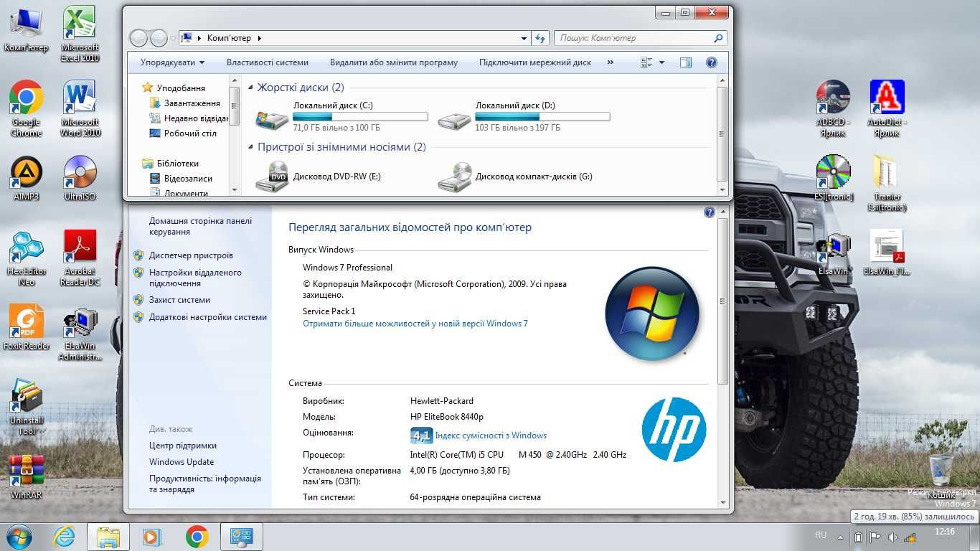This screenshot has width=980, height=551.
Task: Click the refresh button beside address bar
Action: (x=541, y=38)
